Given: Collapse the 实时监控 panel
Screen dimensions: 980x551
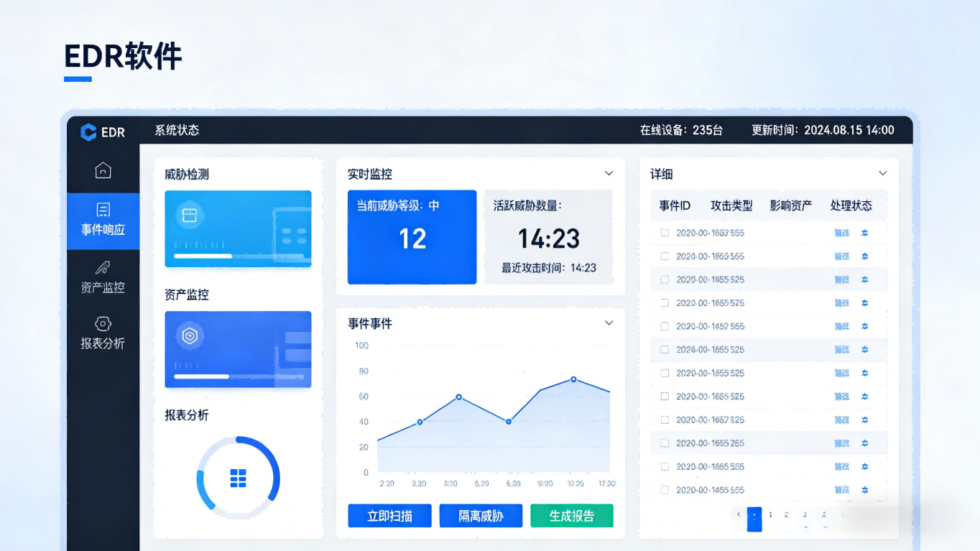Looking at the screenshot, I should [609, 173].
